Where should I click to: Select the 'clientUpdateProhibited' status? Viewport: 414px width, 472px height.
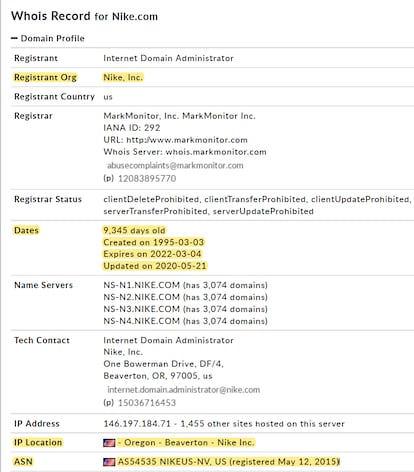[360, 199]
